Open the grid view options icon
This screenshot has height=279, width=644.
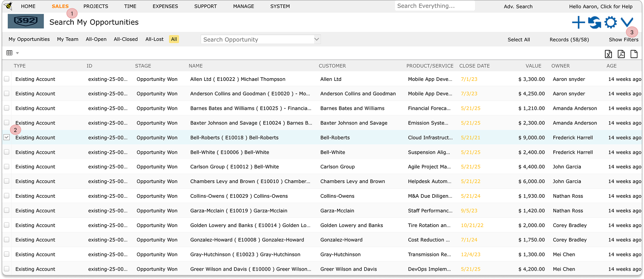point(9,53)
